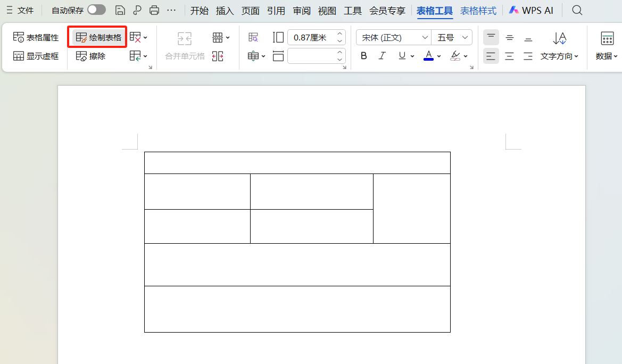
Task: Switch to the 表格样式 tab
Action: [478, 10]
